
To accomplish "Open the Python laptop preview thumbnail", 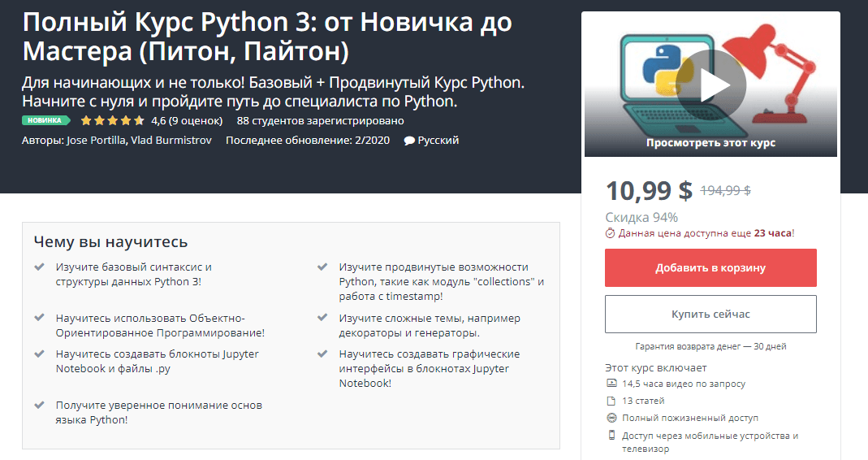I will pyautogui.click(x=710, y=86).
